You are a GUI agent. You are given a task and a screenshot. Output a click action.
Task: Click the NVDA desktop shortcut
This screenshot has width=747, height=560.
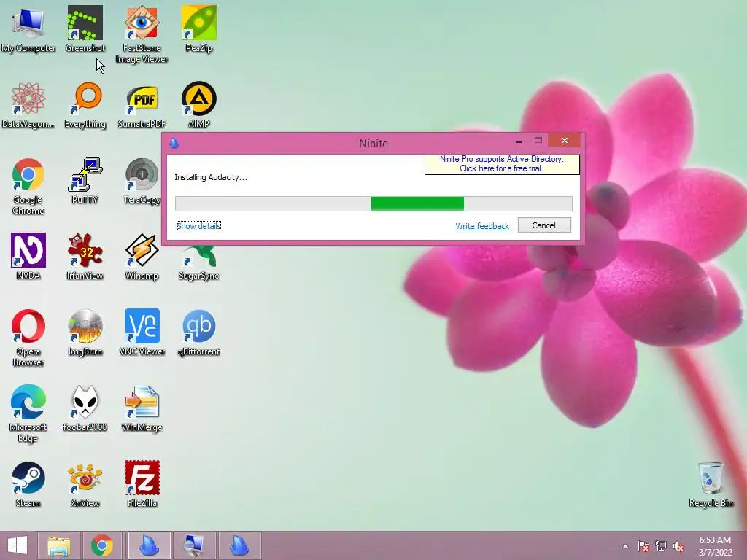[28, 257]
